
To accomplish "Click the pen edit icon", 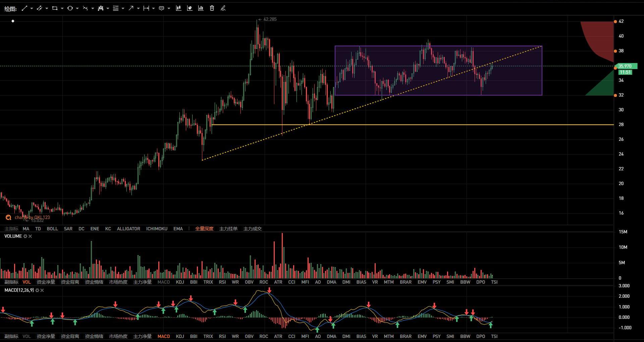I will point(223,8).
